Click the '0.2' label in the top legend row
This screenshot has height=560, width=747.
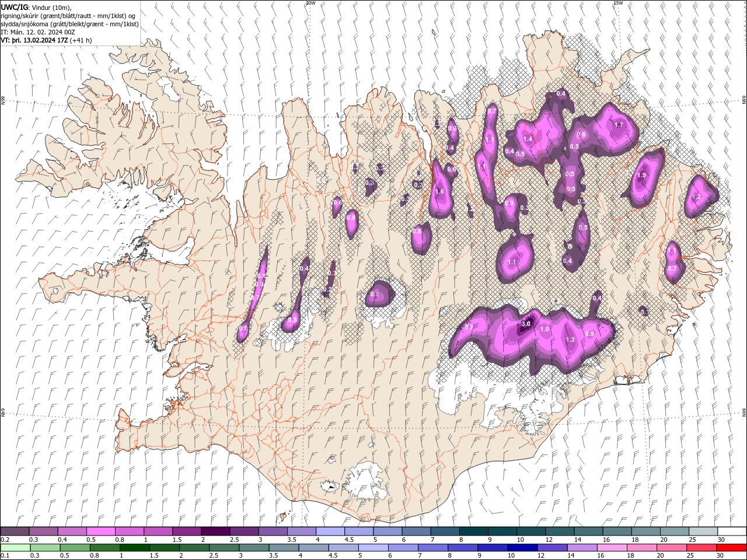pos(5,540)
